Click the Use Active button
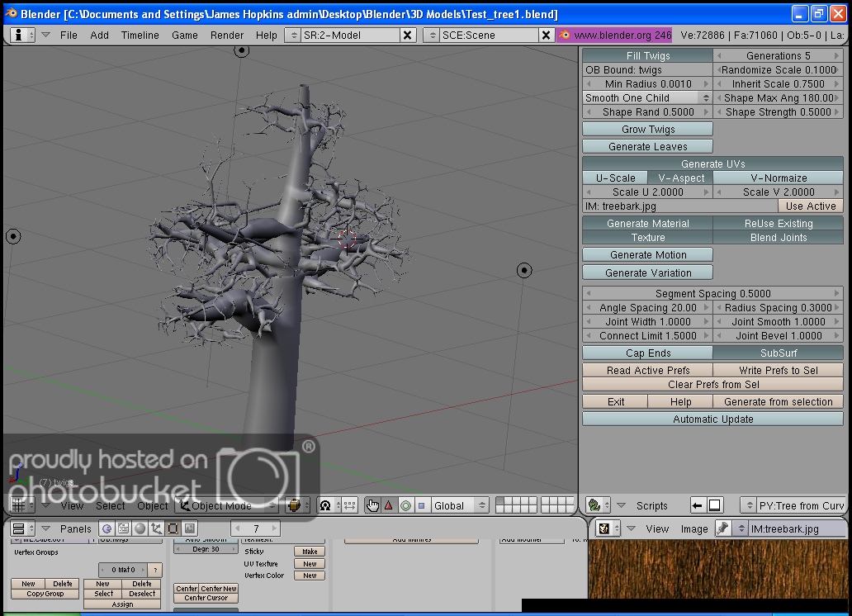 click(x=810, y=206)
